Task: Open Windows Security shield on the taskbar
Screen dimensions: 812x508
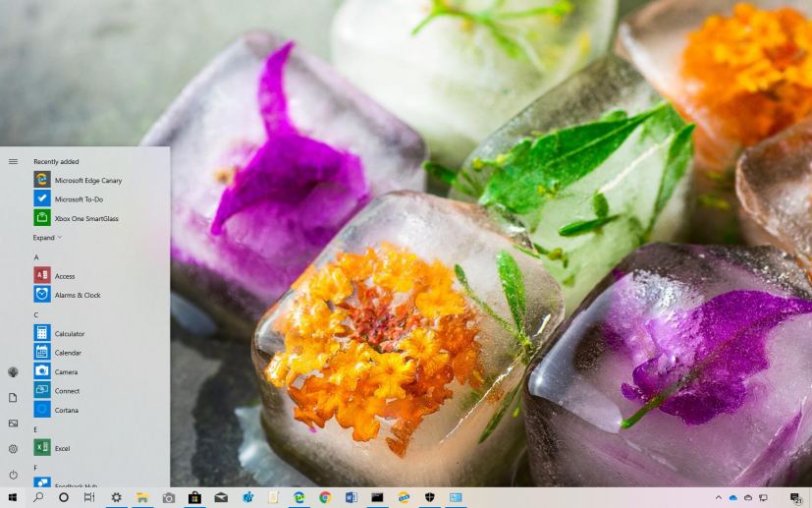Action: pyautogui.click(x=430, y=497)
